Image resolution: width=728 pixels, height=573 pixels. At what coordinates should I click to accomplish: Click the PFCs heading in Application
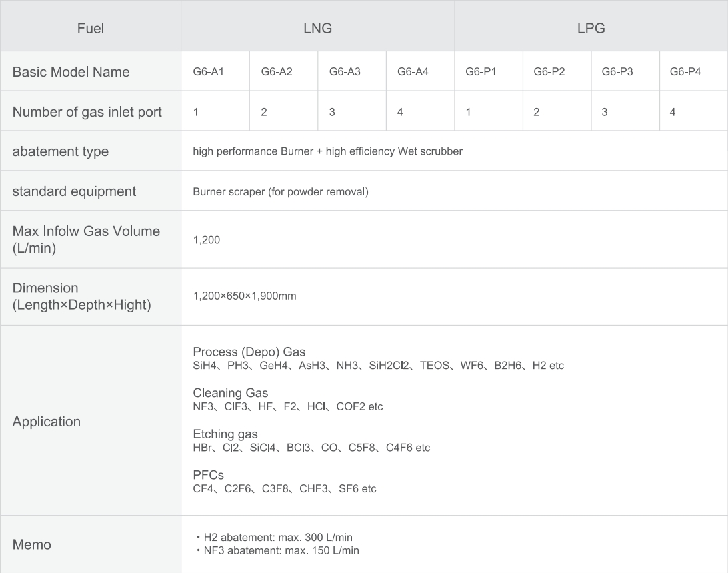[208, 475]
